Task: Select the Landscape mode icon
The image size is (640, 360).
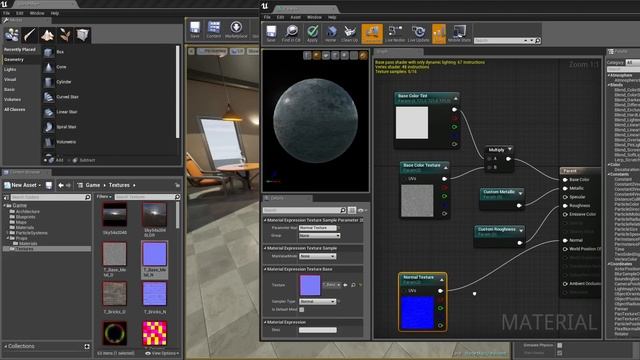Action: (47, 35)
